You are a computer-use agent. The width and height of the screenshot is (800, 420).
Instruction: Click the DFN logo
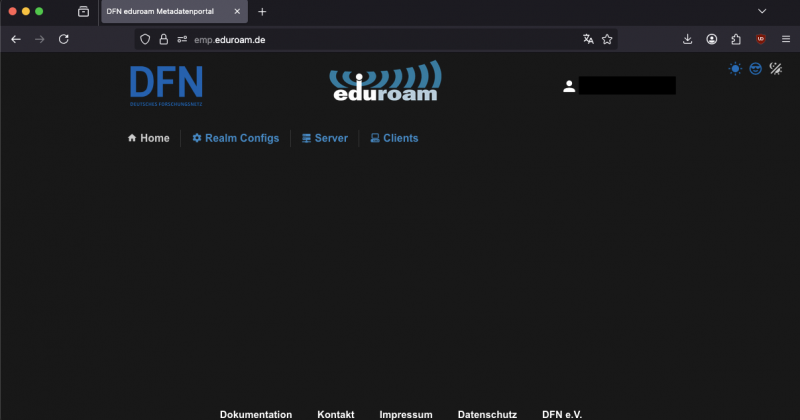point(166,85)
